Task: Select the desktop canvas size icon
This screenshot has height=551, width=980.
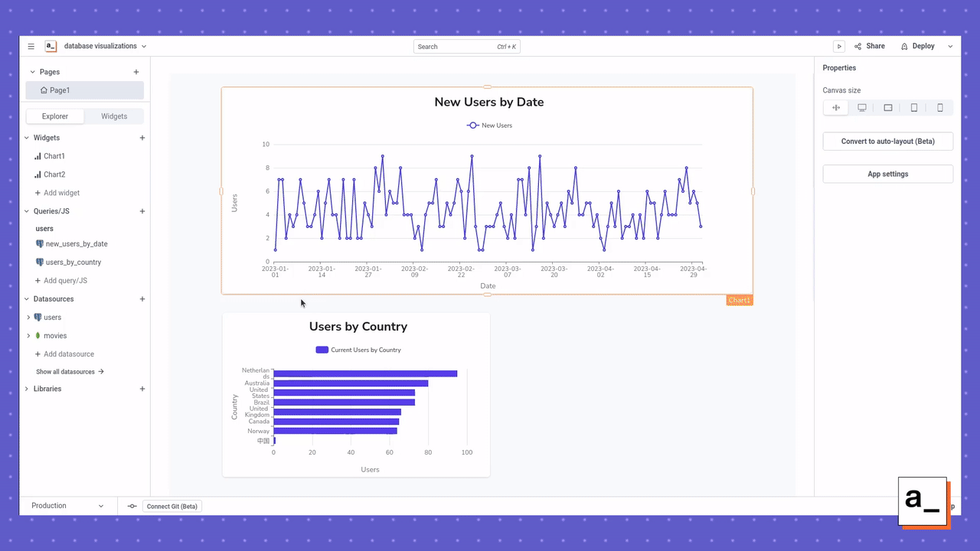Action: (862, 107)
